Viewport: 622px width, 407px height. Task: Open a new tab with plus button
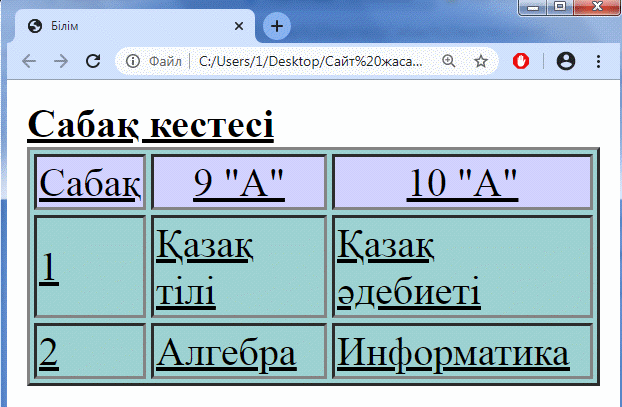click(x=277, y=26)
